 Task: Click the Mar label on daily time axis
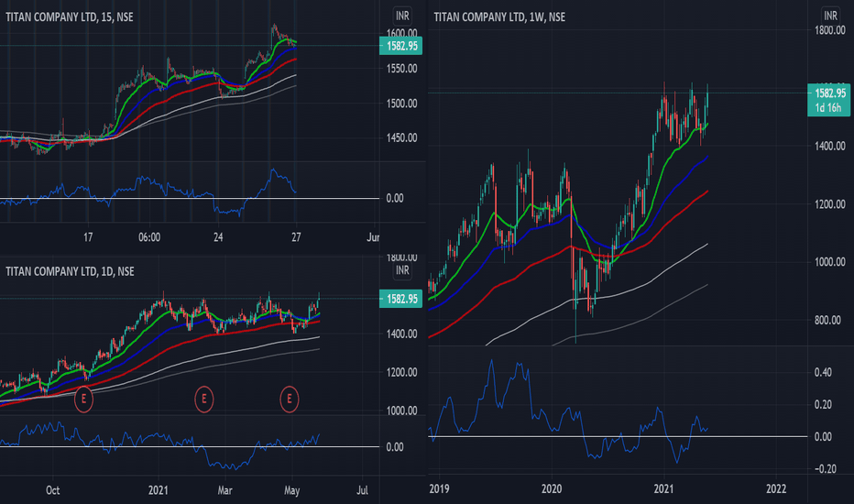224,490
